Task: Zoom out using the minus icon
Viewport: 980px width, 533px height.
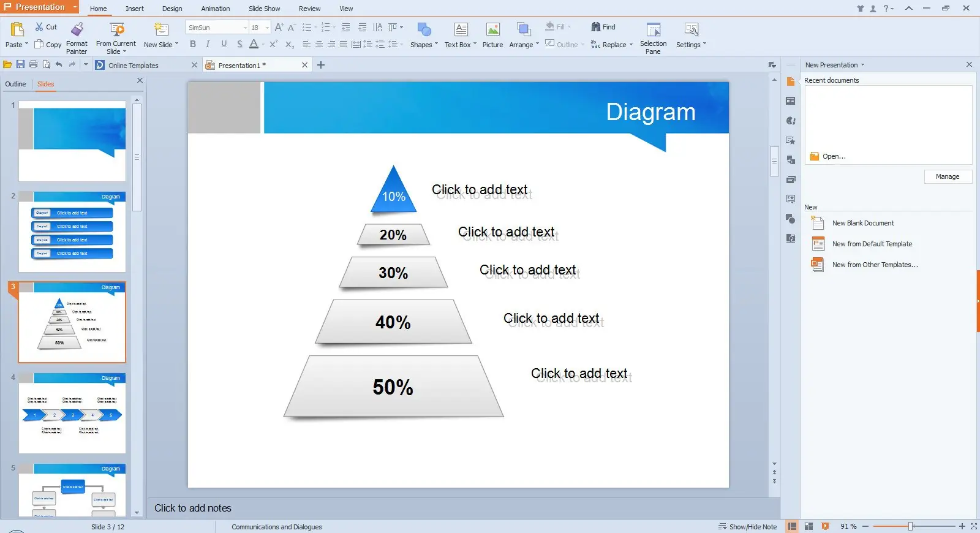Action: pos(865,526)
